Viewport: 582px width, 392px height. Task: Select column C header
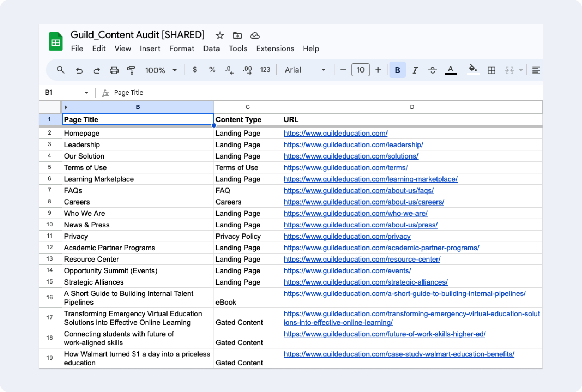[248, 107]
